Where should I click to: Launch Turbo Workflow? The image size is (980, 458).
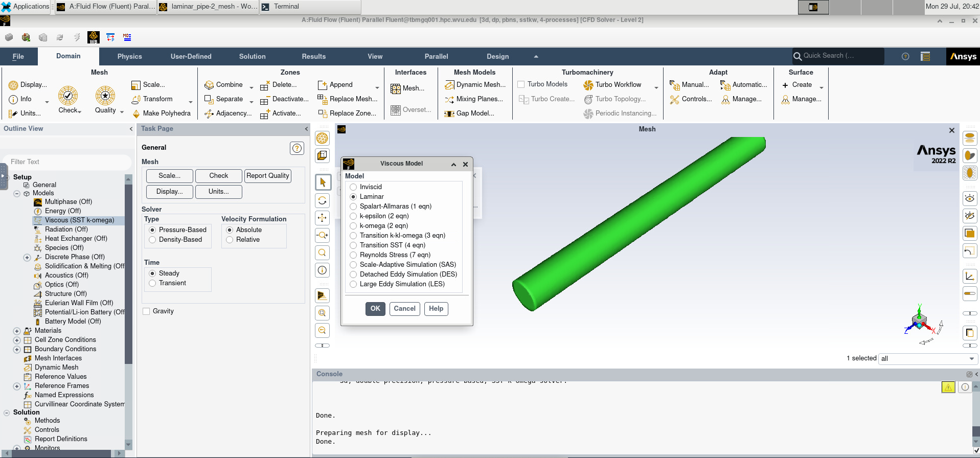click(612, 85)
